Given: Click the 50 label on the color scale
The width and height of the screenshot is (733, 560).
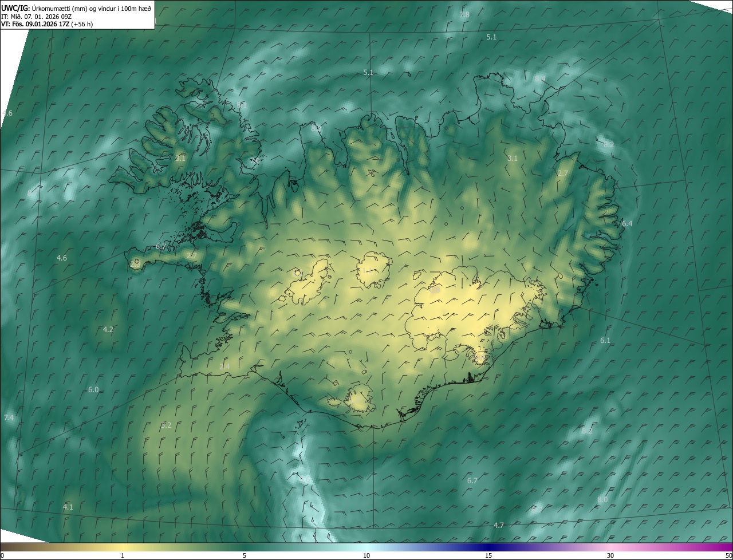Looking at the screenshot, I should click(x=728, y=555).
